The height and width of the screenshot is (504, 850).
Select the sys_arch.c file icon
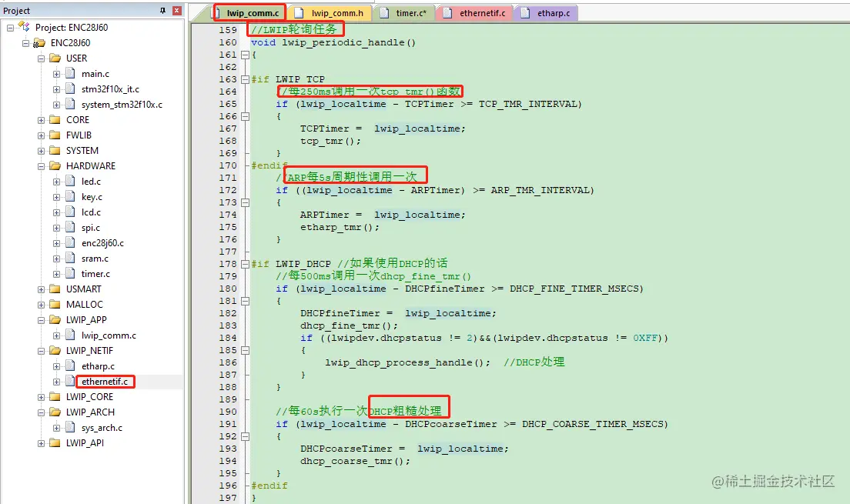71,428
